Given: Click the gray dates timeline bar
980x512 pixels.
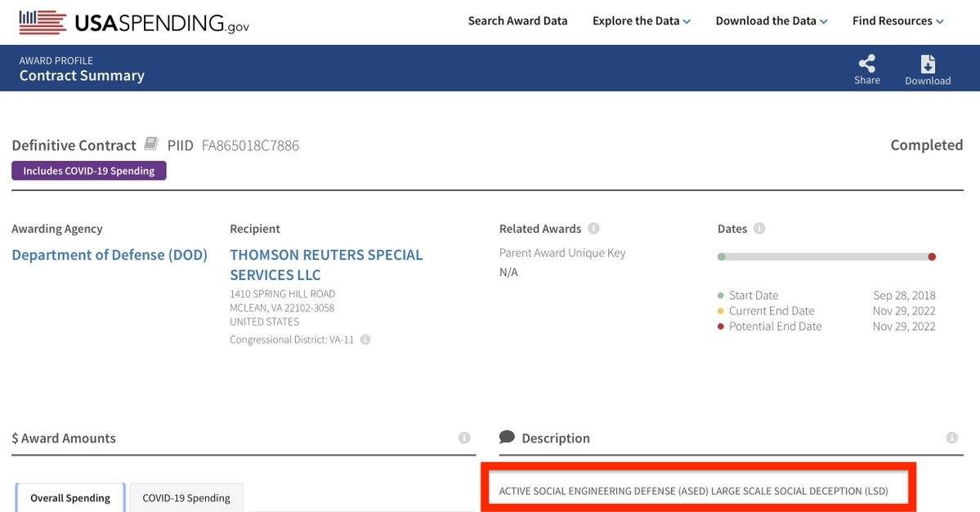Looking at the screenshot, I should click(826, 256).
